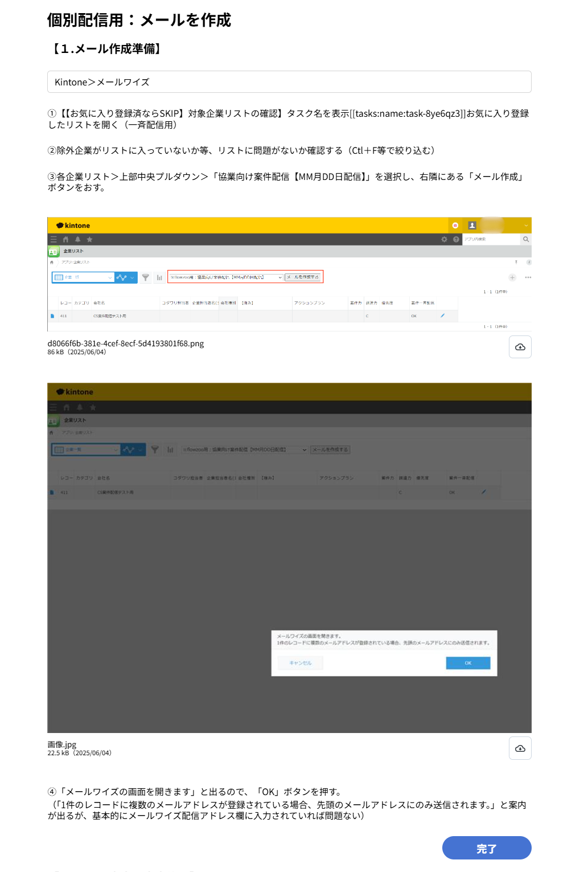Open the view selector dropdown in the bright screenshot

click(83, 277)
